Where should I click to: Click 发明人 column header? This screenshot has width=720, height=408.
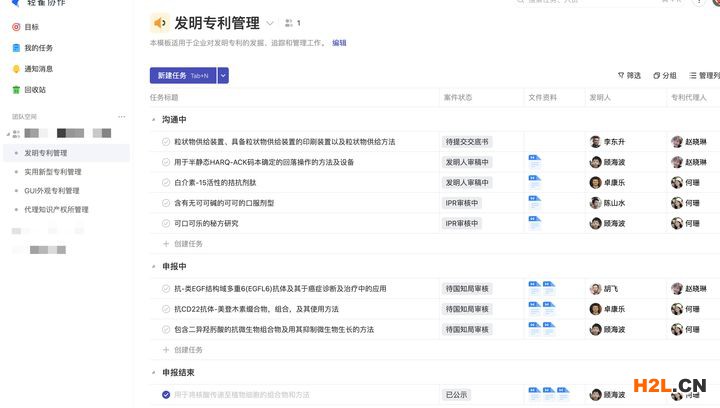[600, 97]
